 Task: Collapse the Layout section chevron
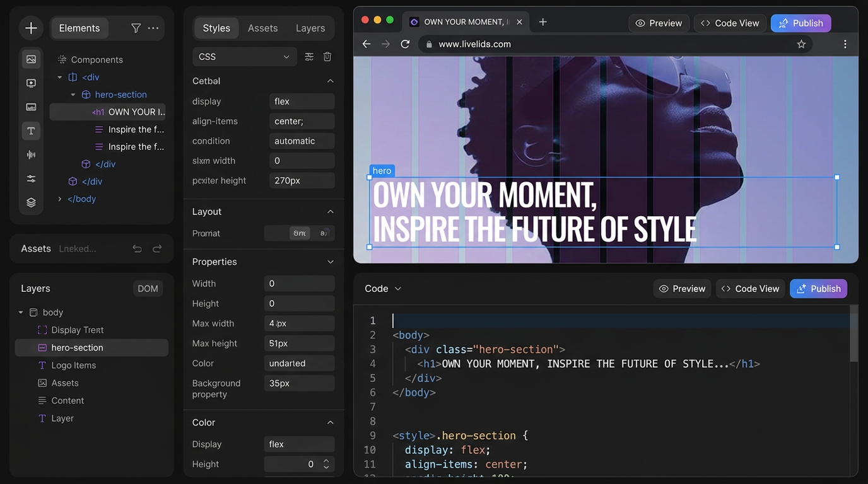click(330, 212)
